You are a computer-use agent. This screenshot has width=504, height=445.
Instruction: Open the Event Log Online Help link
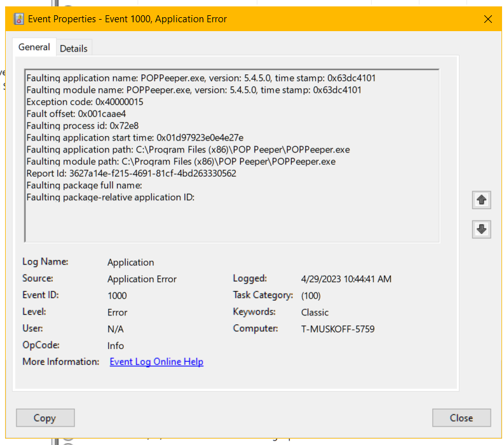(x=156, y=362)
